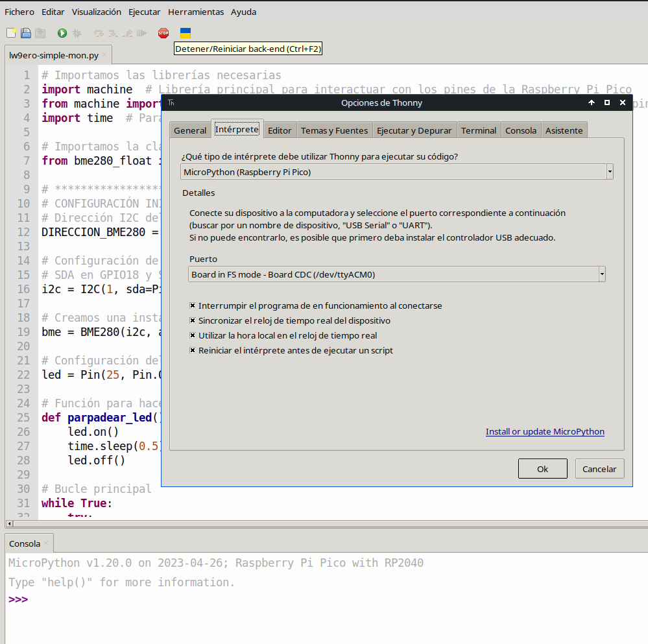
Task: Select the Asistente tab
Action: point(564,130)
